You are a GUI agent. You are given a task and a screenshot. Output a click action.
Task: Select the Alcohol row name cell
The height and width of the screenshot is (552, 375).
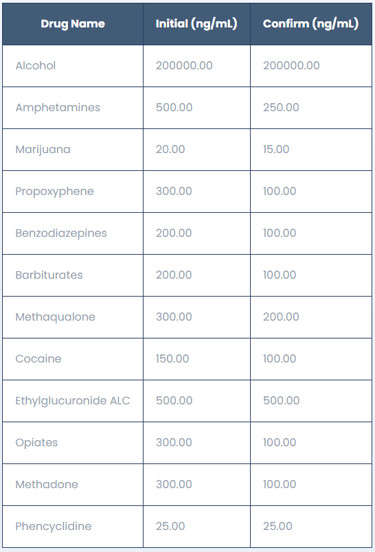pos(73,66)
